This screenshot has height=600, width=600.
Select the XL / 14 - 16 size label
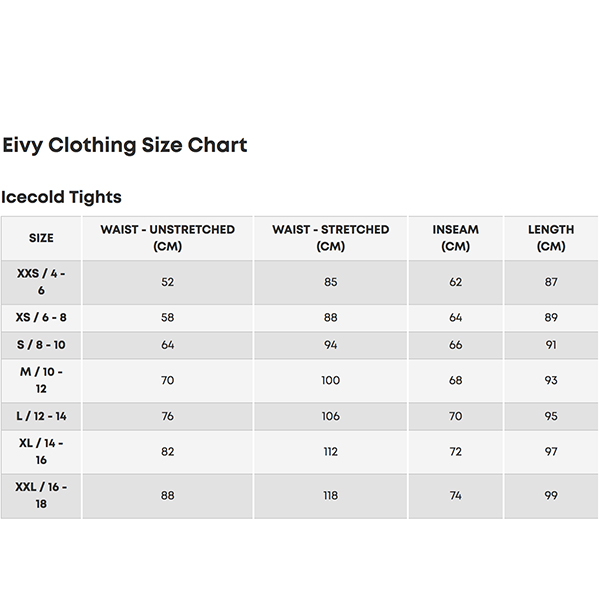tap(41, 452)
